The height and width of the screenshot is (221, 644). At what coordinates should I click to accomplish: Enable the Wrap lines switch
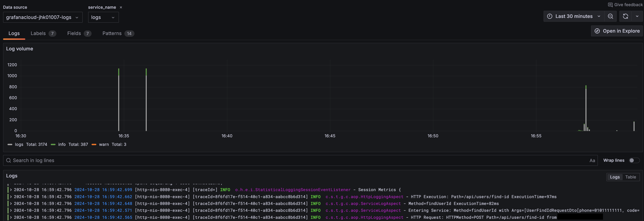point(634,161)
